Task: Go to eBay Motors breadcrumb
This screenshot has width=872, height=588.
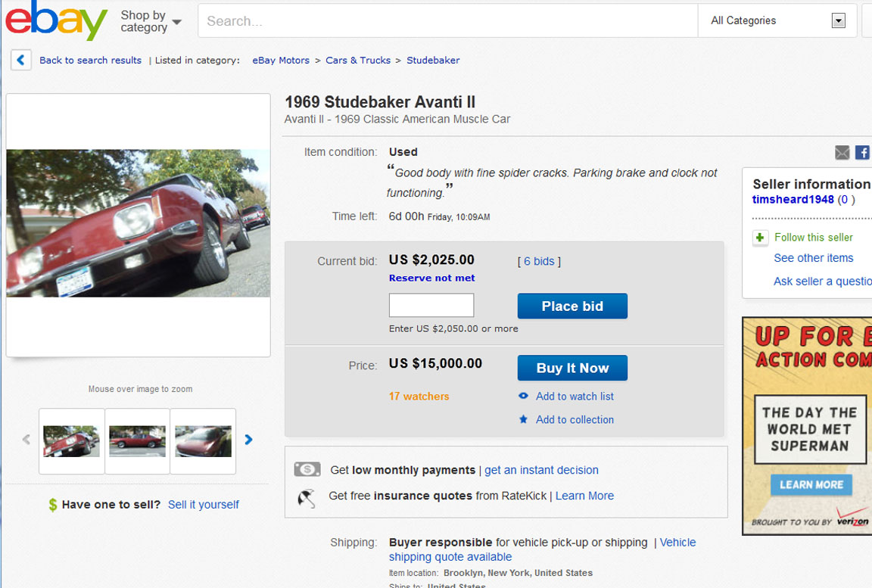Action: click(x=281, y=60)
